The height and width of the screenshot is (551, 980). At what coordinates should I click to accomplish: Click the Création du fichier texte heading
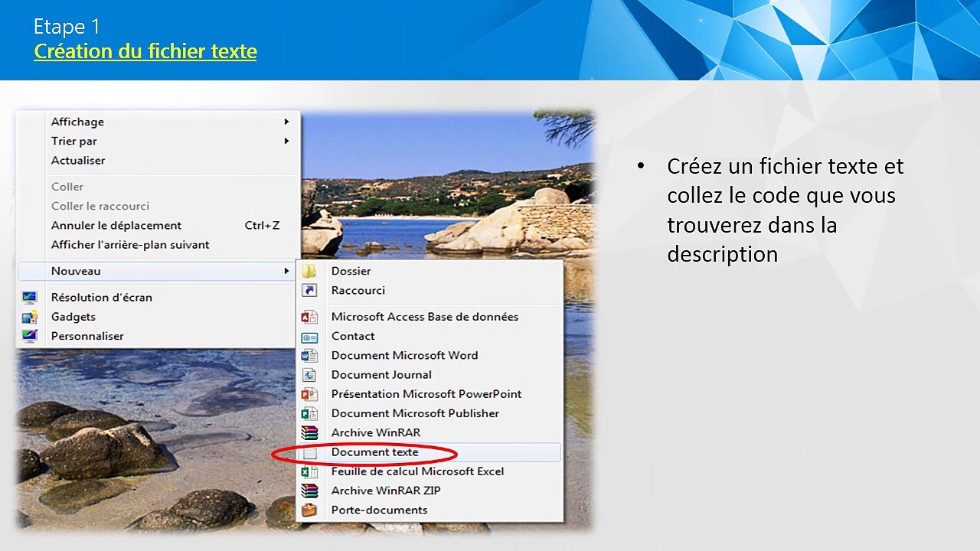[x=145, y=51]
